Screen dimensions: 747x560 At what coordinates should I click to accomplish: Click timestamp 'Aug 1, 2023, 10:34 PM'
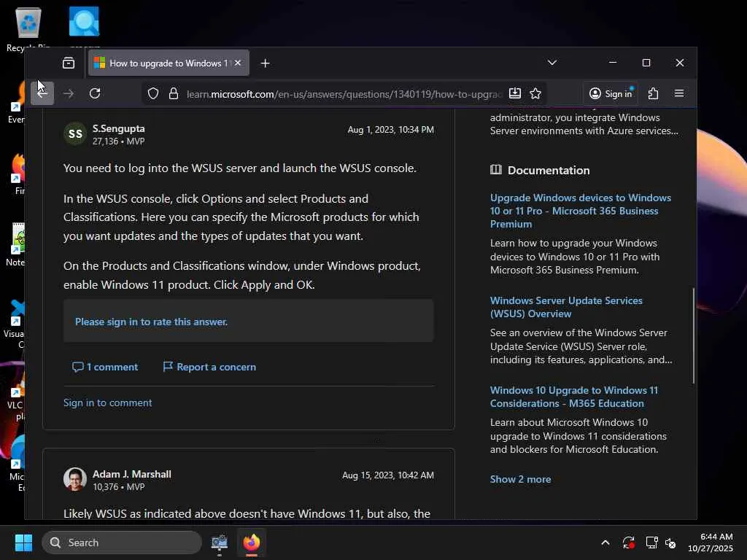[391, 130]
